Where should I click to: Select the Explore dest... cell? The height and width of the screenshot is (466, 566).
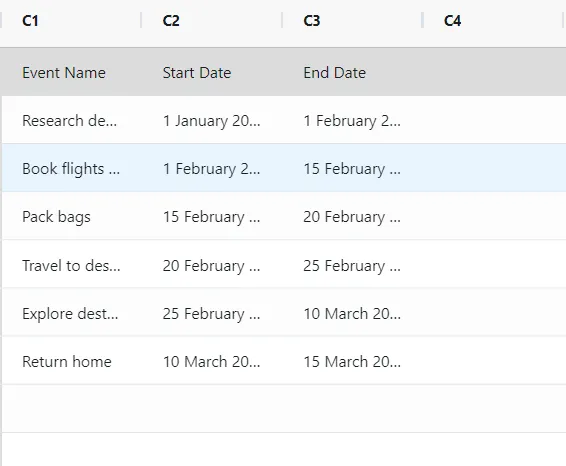pyautogui.click(x=71, y=313)
